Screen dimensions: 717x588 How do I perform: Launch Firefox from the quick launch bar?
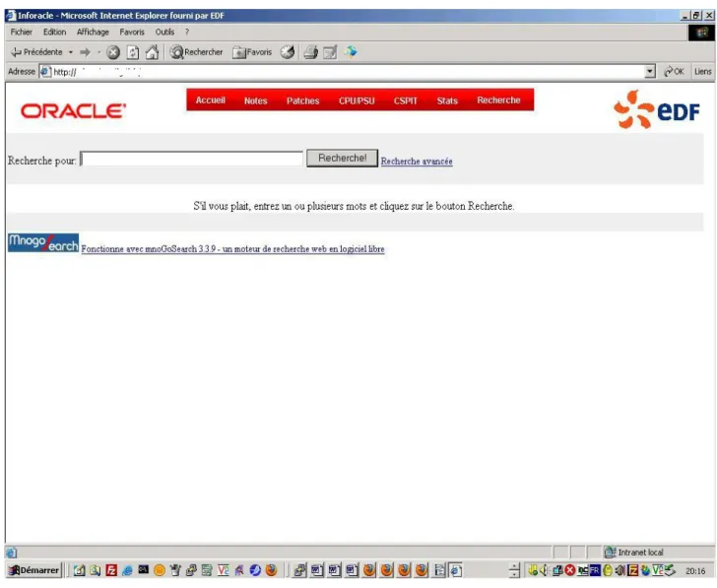[271, 570]
